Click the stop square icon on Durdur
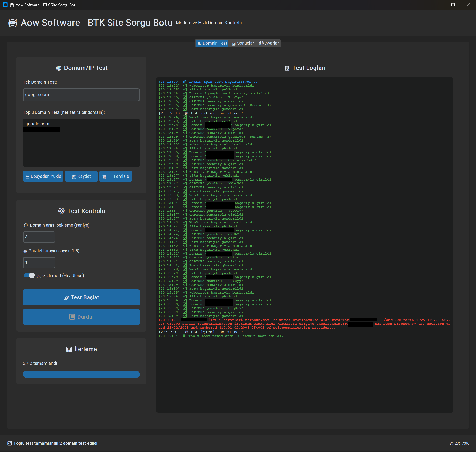Screen dimensions: 476x452 [x=72, y=317]
